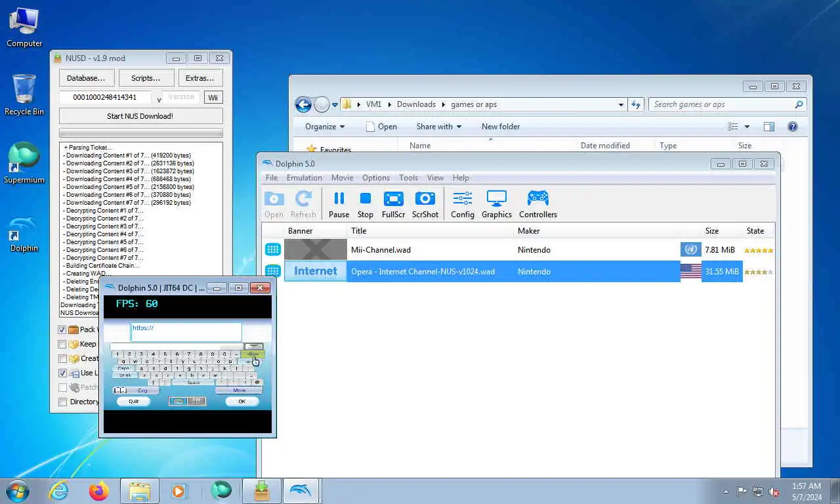Click the Search games or aps field
The image size is (840, 504).
[x=727, y=104]
